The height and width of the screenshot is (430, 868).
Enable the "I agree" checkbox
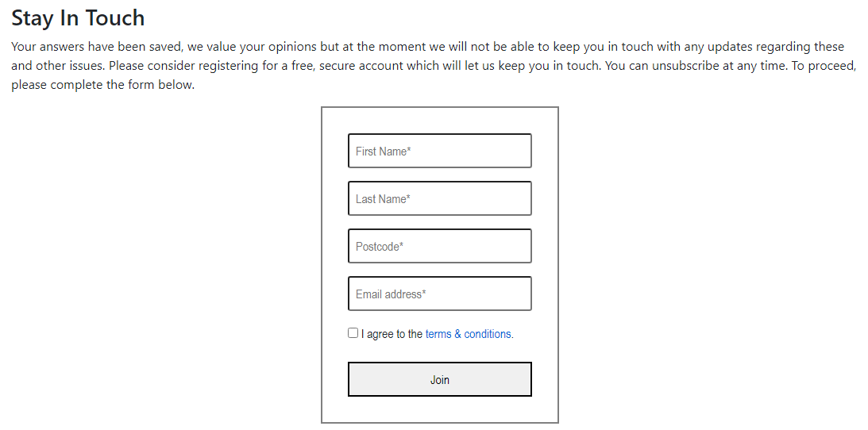click(x=353, y=333)
